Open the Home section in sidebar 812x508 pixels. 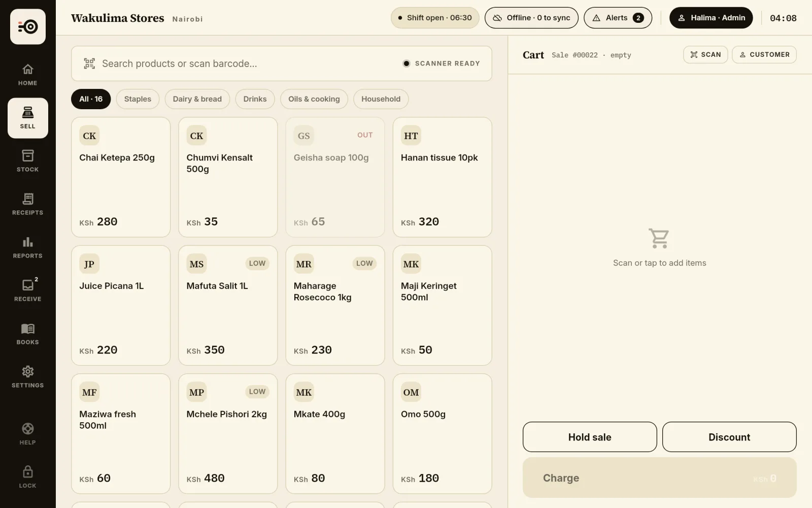click(x=28, y=75)
